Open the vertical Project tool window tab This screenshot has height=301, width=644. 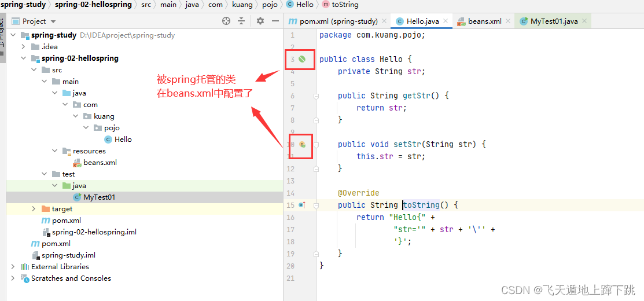click(2, 39)
